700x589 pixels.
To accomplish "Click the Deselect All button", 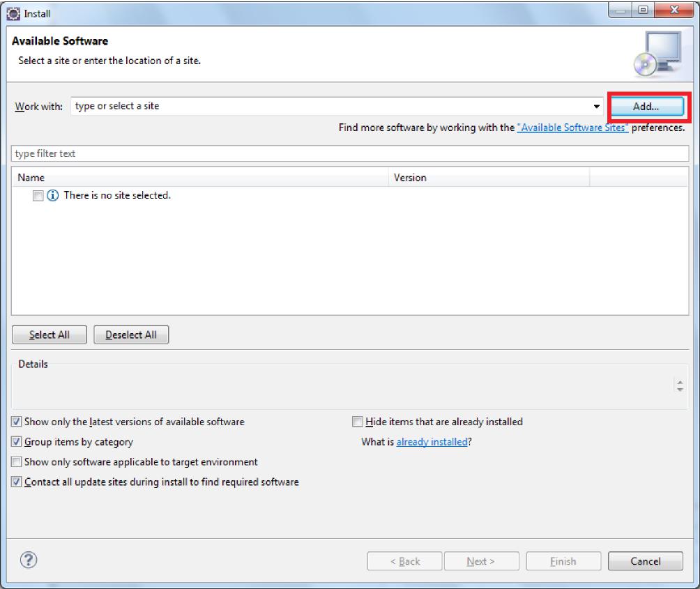I will click(x=131, y=335).
